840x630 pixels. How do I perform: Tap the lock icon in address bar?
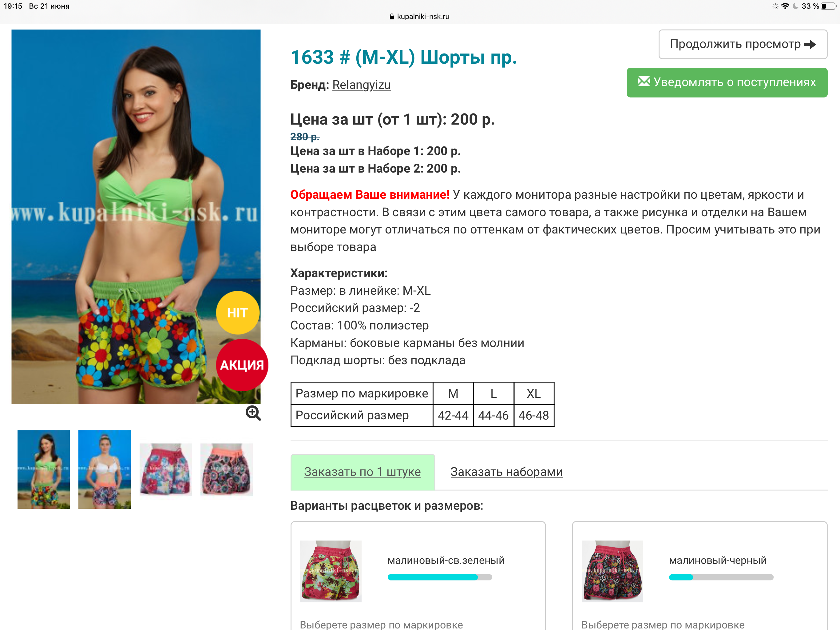coord(391,17)
